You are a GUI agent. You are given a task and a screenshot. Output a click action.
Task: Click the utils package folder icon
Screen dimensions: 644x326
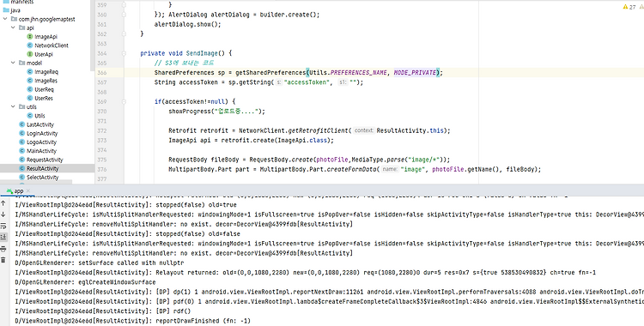[x=22, y=106]
